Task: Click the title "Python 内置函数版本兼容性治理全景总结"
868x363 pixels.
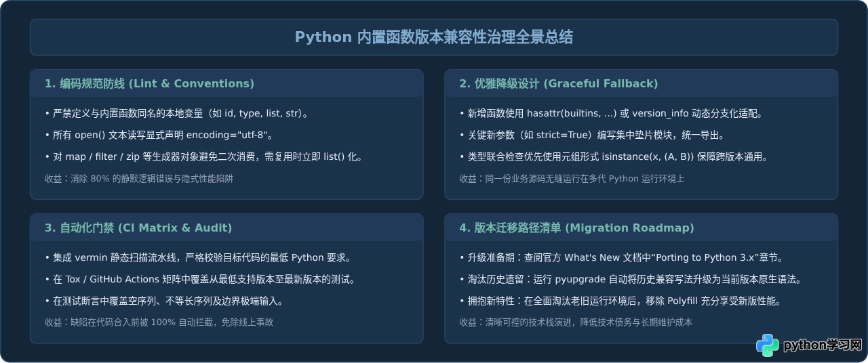Action: pos(434,37)
